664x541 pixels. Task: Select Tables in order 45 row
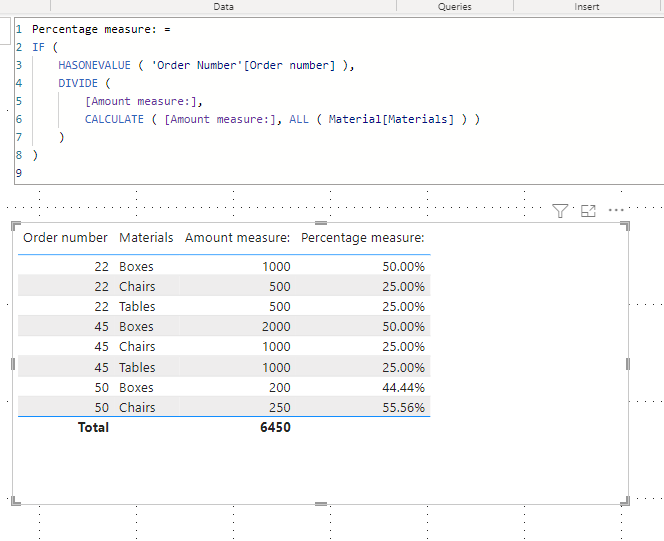[137, 367]
